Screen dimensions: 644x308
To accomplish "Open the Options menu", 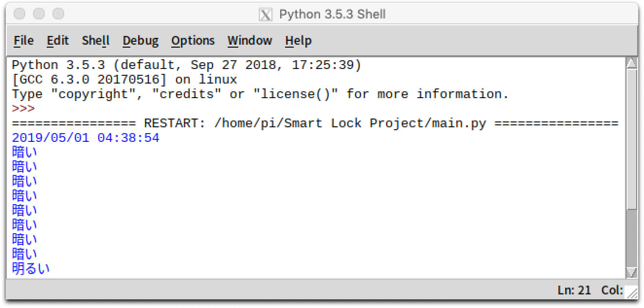I will point(193,41).
